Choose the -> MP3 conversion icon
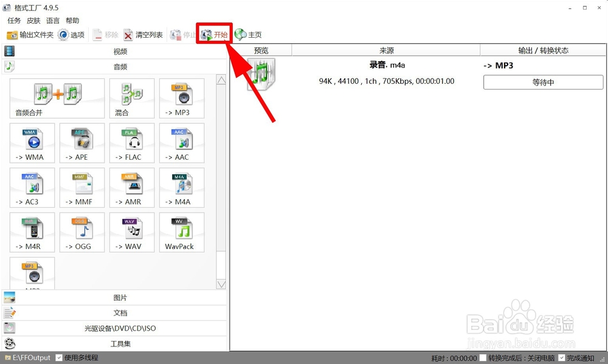Image resolution: width=608 pixels, height=364 pixels. [x=182, y=98]
